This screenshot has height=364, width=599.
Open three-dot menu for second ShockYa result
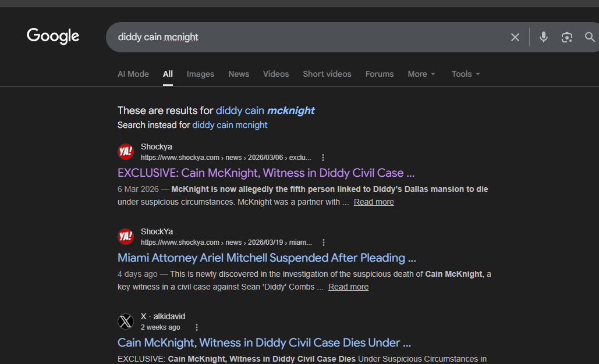pyautogui.click(x=324, y=242)
